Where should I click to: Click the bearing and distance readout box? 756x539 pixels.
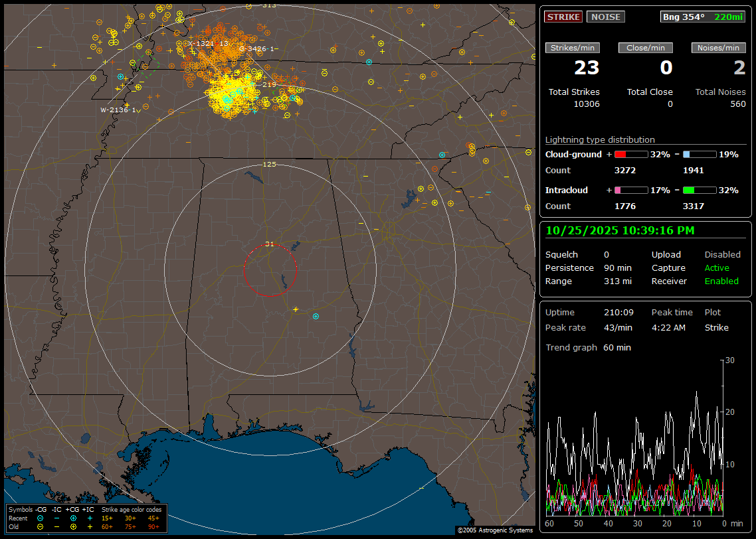pyautogui.click(x=703, y=17)
